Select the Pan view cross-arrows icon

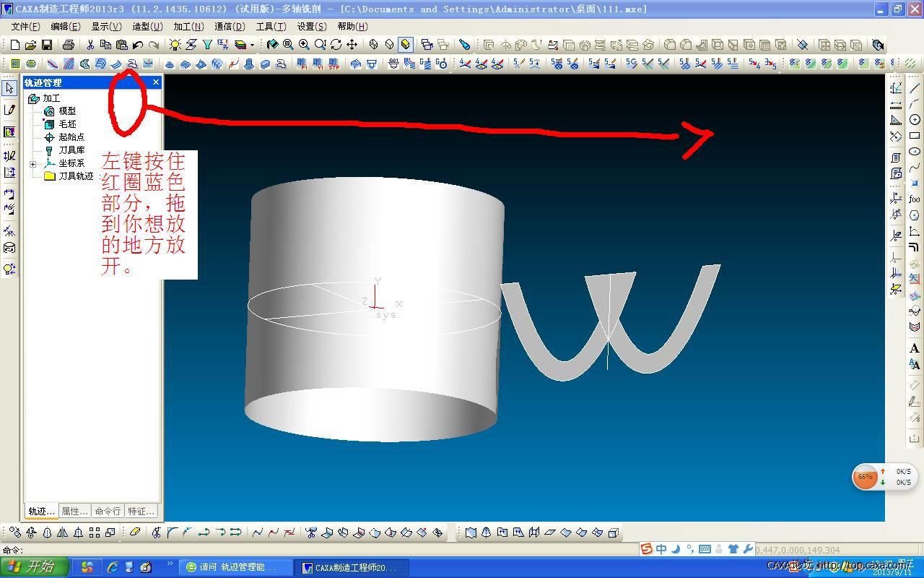point(352,45)
